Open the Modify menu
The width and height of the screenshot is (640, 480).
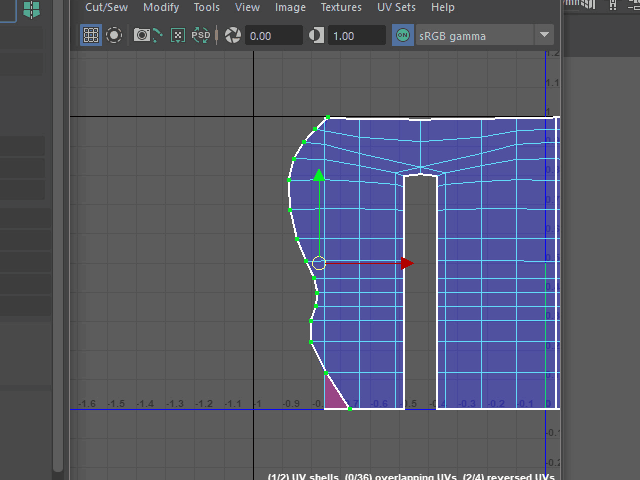pyautogui.click(x=161, y=7)
